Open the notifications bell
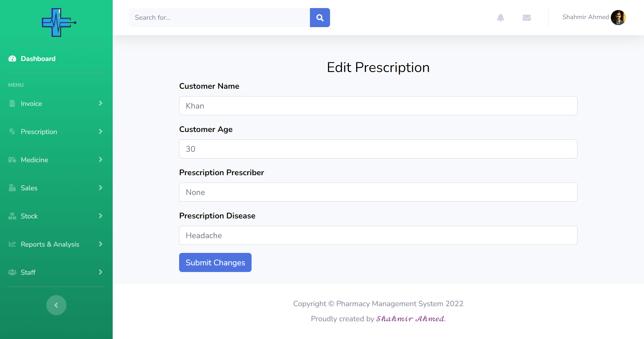644x339 pixels. tap(500, 18)
